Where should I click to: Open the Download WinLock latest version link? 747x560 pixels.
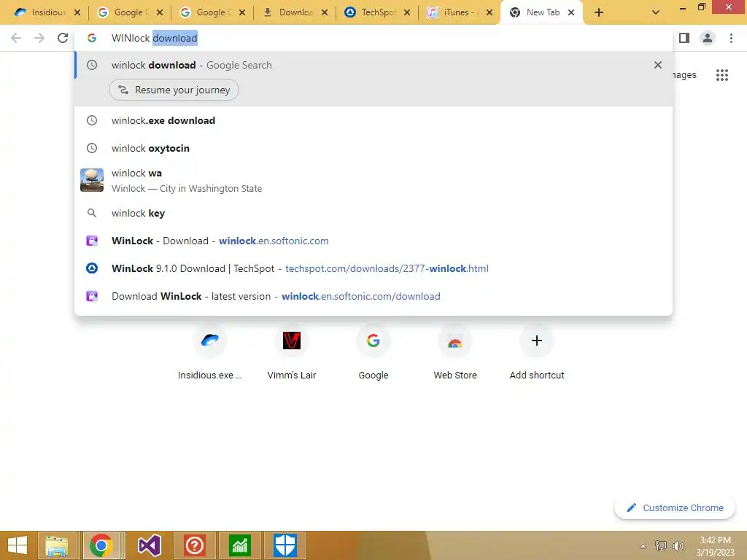(373, 296)
